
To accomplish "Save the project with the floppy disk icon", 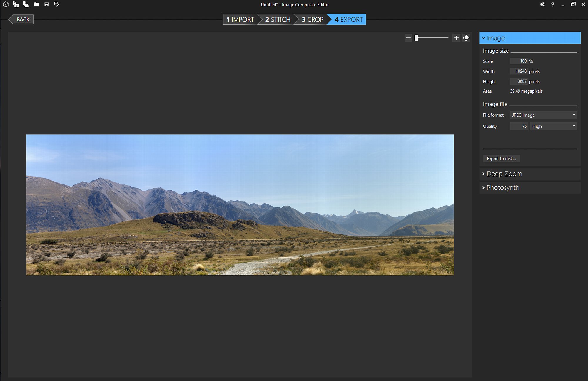I will point(46,4).
